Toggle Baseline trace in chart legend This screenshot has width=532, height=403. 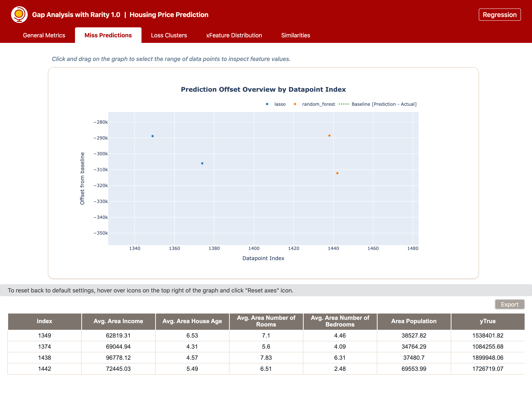coord(378,104)
